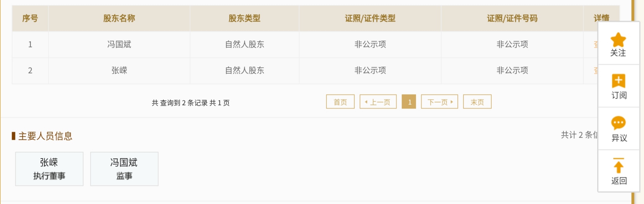Select page number 1
Viewport: 644px width, 204px height.
click(409, 102)
